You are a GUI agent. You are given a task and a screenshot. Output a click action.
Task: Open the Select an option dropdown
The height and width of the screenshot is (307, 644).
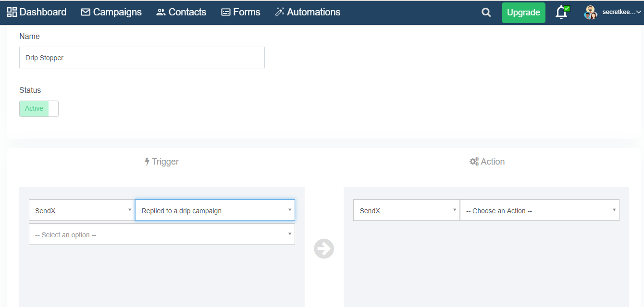click(x=162, y=234)
